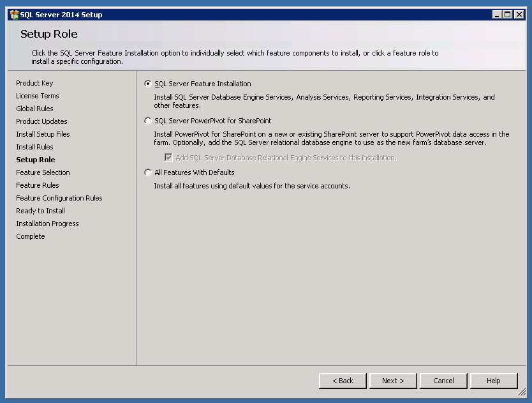The image size is (532, 403).
Task: Minimize the SQL Server Setup window
Action: [x=497, y=15]
